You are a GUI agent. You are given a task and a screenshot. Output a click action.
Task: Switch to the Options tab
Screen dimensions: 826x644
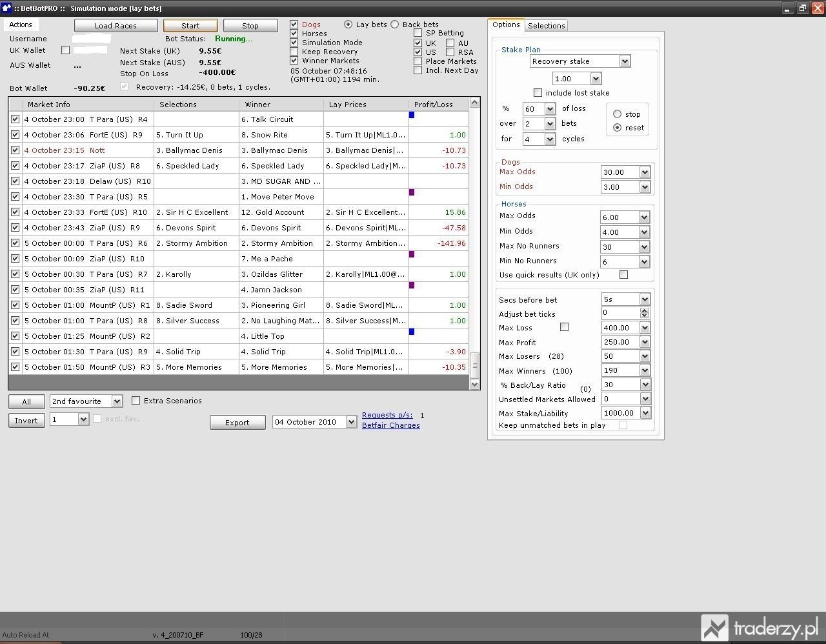[x=506, y=25]
